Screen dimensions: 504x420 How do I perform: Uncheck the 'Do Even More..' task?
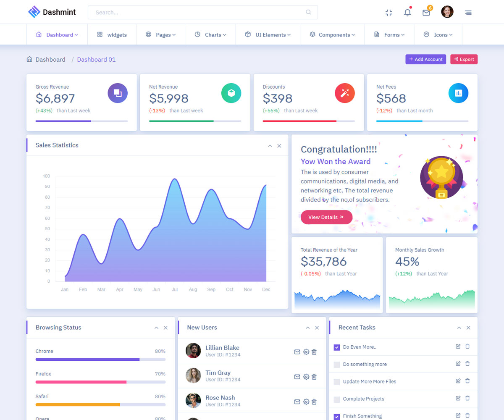(x=337, y=347)
